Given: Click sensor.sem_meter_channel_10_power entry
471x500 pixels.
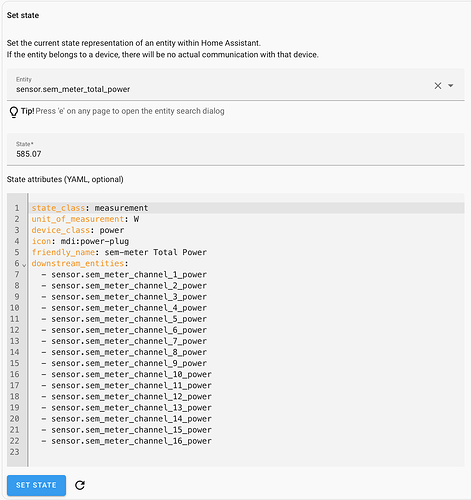Looking at the screenshot, I should coord(131,374).
